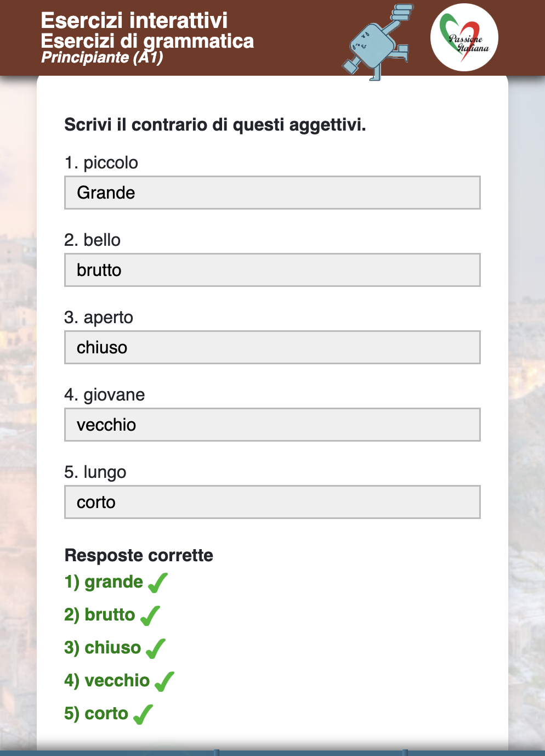
Task: Click the instruction 'Scrivi il contrario di questi aggettivi'
Action: (215, 125)
